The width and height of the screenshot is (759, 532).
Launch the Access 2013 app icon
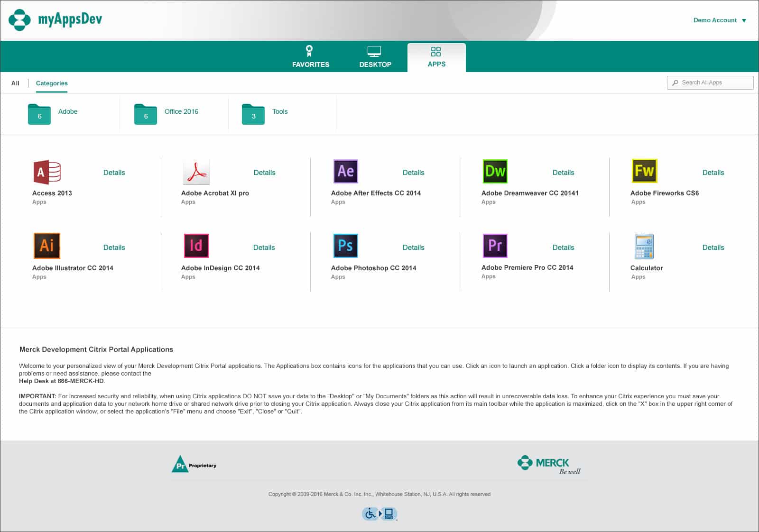pos(46,172)
